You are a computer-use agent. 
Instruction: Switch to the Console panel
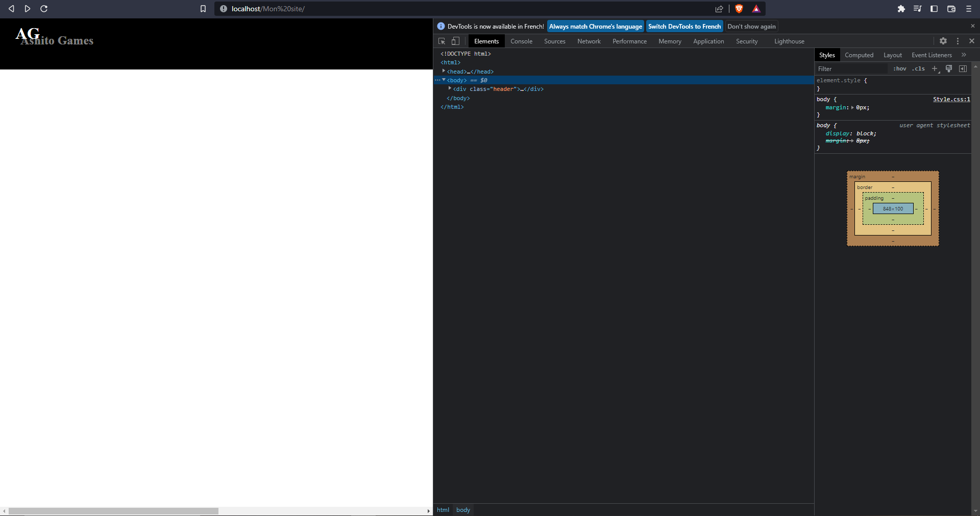coord(521,41)
